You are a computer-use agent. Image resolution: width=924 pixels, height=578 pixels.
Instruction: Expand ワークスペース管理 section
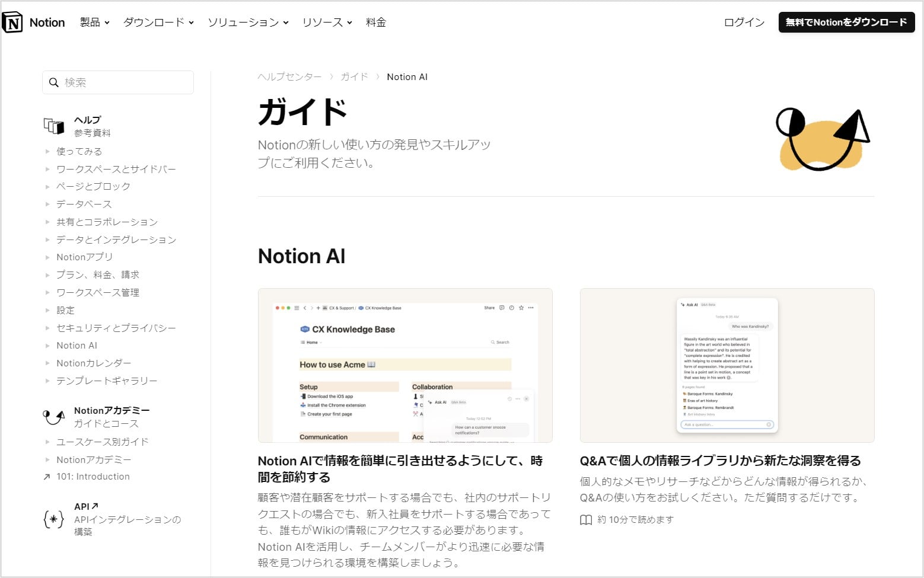coord(47,292)
